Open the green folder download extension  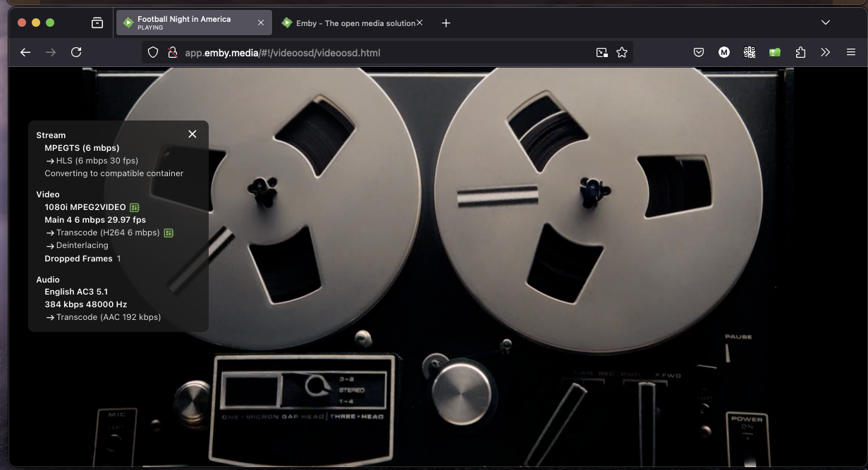tap(775, 52)
